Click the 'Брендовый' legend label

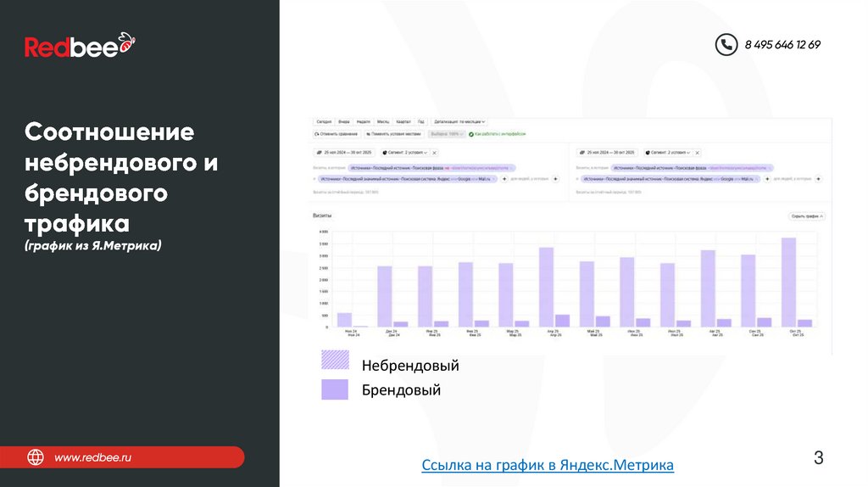(401, 390)
